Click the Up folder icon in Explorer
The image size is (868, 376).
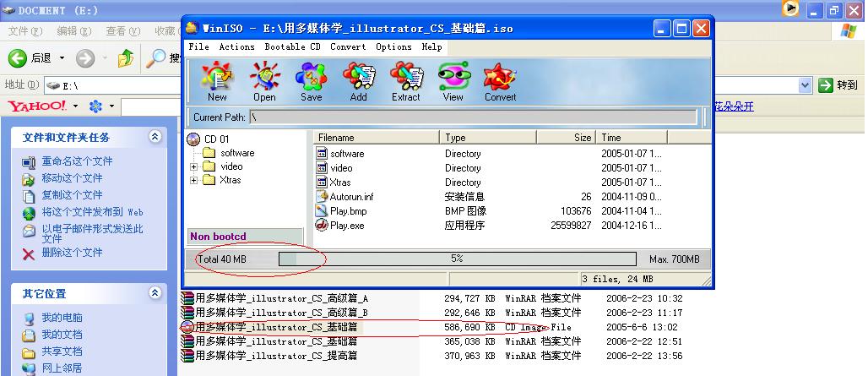(126, 57)
